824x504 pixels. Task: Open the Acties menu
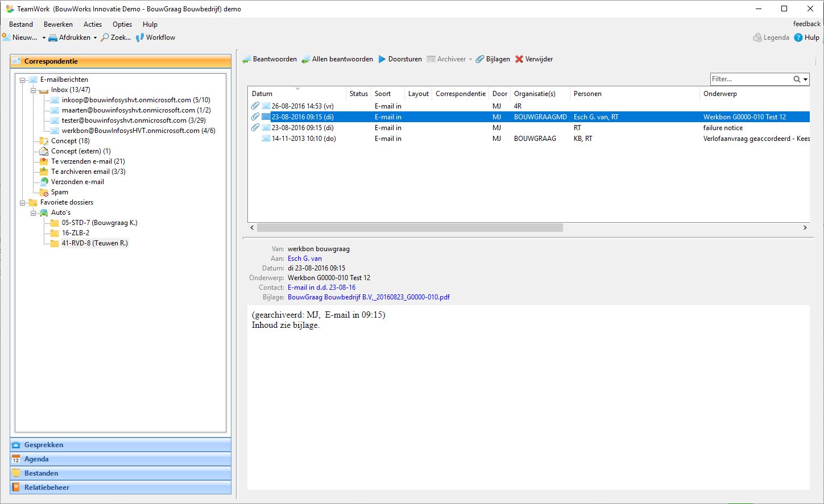click(92, 24)
